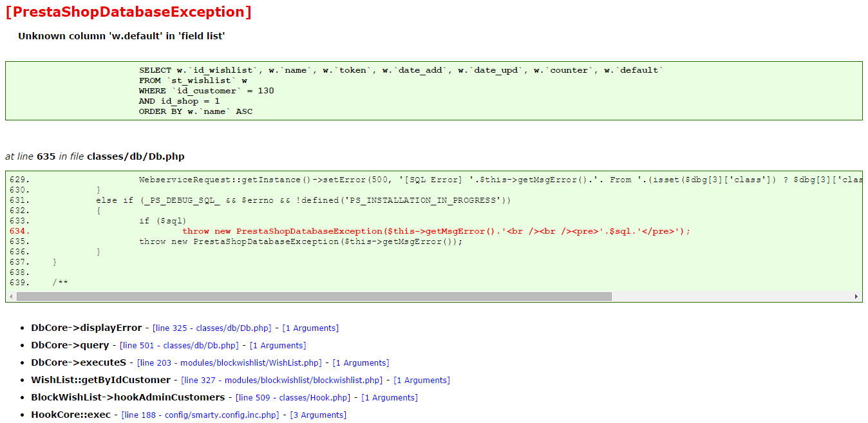The height and width of the screenshot is (423, 868).
Task: Click the "Unknown column 'w.default'" error message
Action: coord(122,36)
